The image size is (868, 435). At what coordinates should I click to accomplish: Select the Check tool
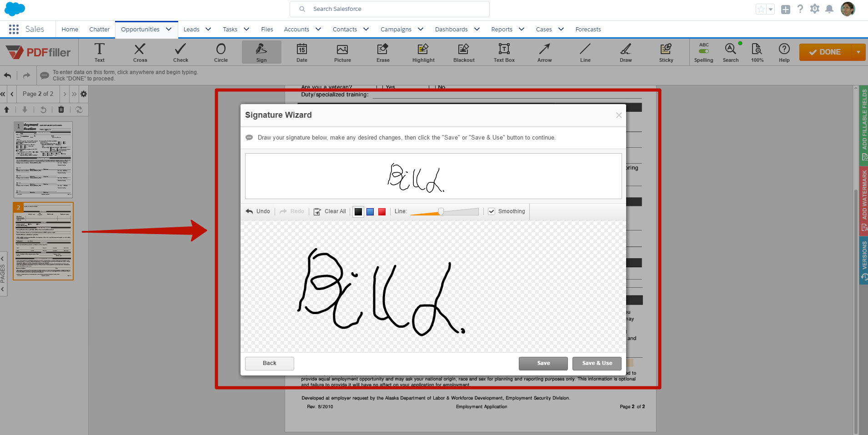(x=181, y=52)
